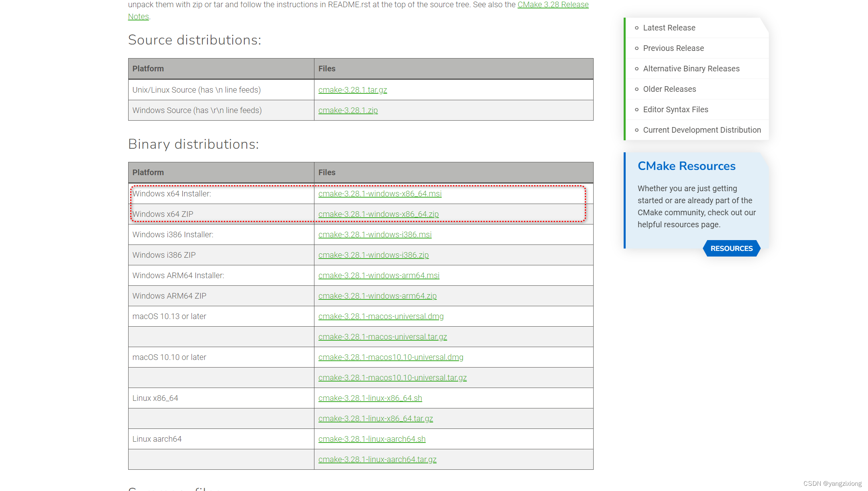
Task: Download cmake-3.28.1-macos-universal.dmg image
Action: tap(381, 316)
